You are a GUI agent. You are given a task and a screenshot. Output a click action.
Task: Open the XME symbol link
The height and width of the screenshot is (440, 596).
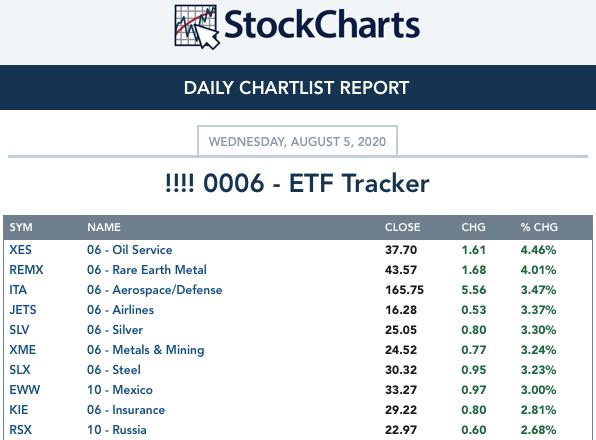coord(22,350)
